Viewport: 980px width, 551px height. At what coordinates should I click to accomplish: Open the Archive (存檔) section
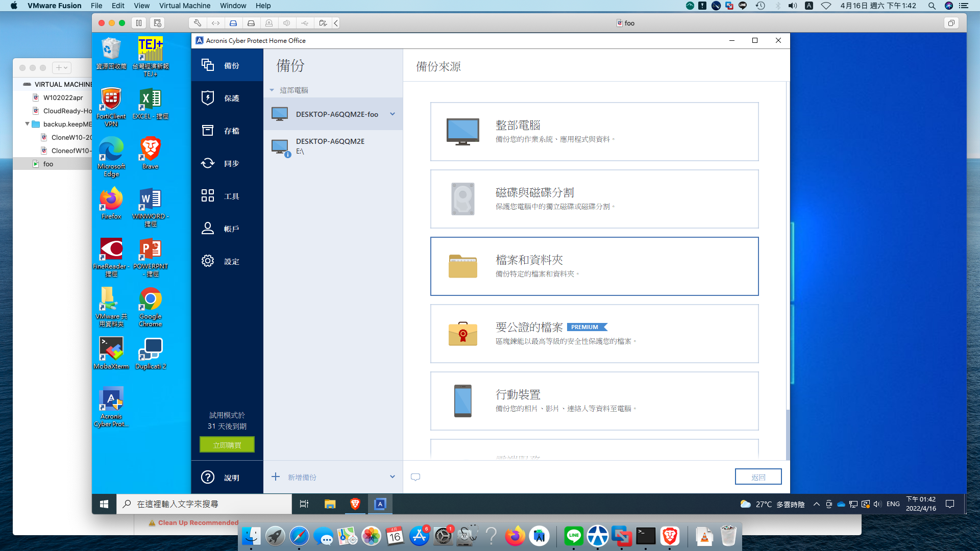(227, 131)
